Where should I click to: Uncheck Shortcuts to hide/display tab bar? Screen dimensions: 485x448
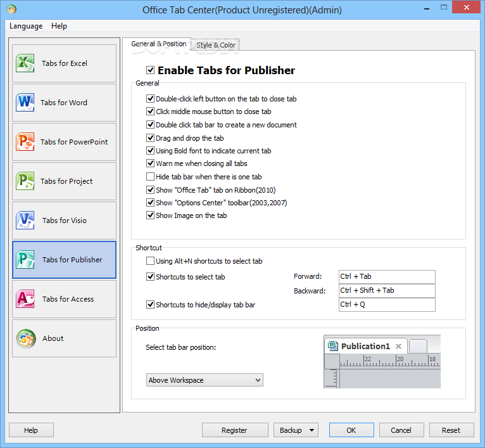(150, 305)
